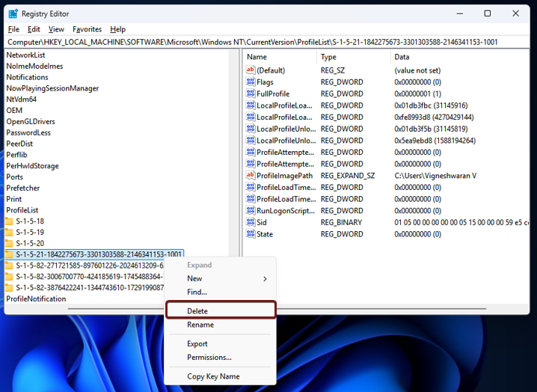The width and height of the screenshot is (537, 392).
Task: Select the NtVdm64 key
Action: coord(21,99)
